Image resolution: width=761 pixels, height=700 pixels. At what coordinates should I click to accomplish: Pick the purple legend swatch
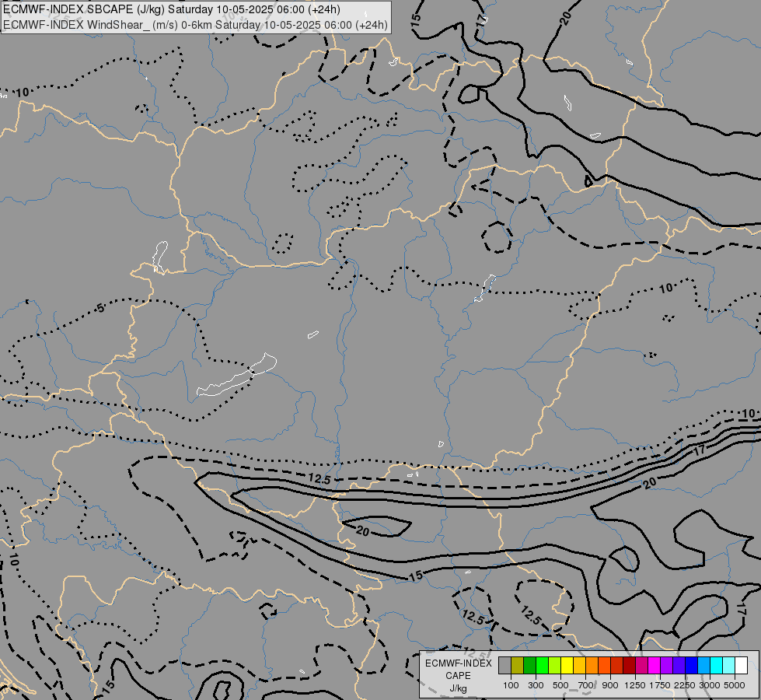pos(666,666)
